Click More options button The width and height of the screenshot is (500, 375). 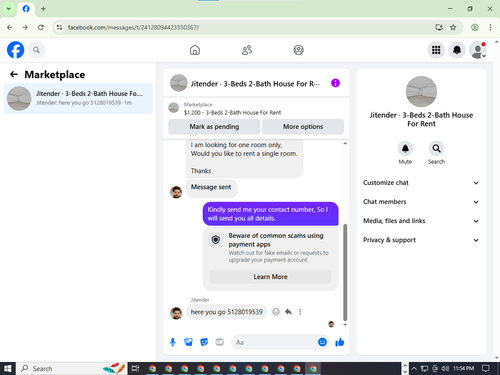(x=303, y=127)
